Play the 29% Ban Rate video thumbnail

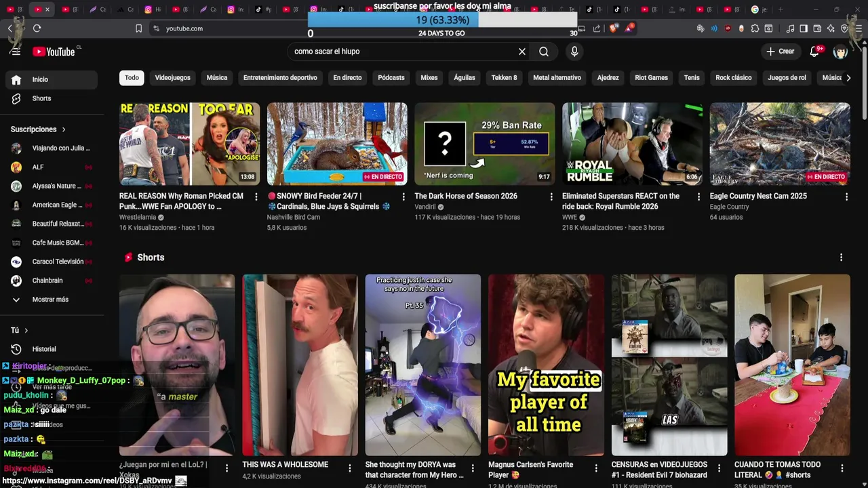point(485,144)
